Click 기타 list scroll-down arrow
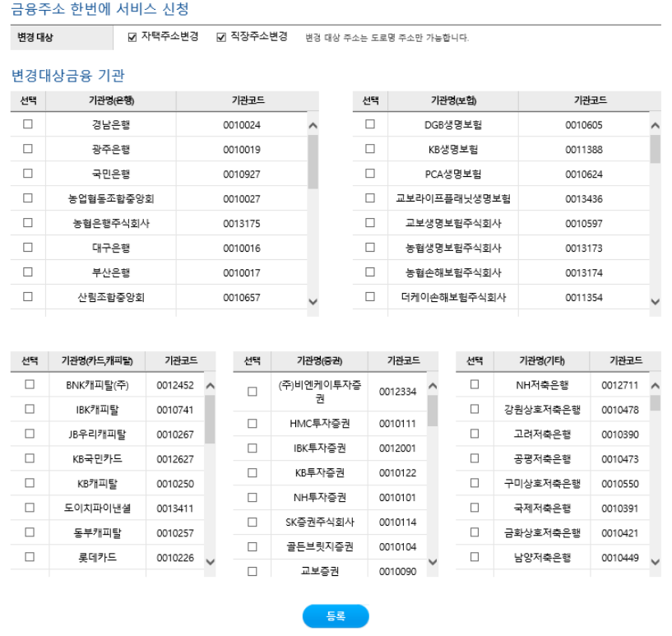Screen dimensions: 672x636 point(656,562)
